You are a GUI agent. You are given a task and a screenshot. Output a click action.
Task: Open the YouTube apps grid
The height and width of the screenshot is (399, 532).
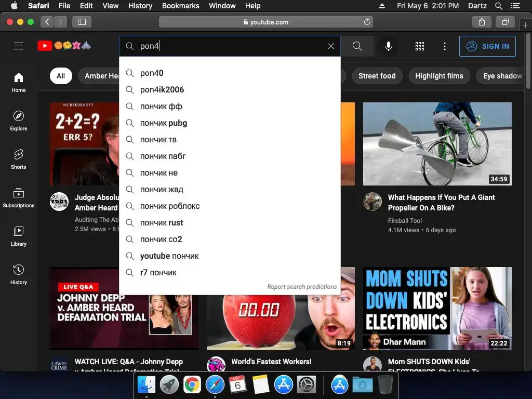click(420, 46)
